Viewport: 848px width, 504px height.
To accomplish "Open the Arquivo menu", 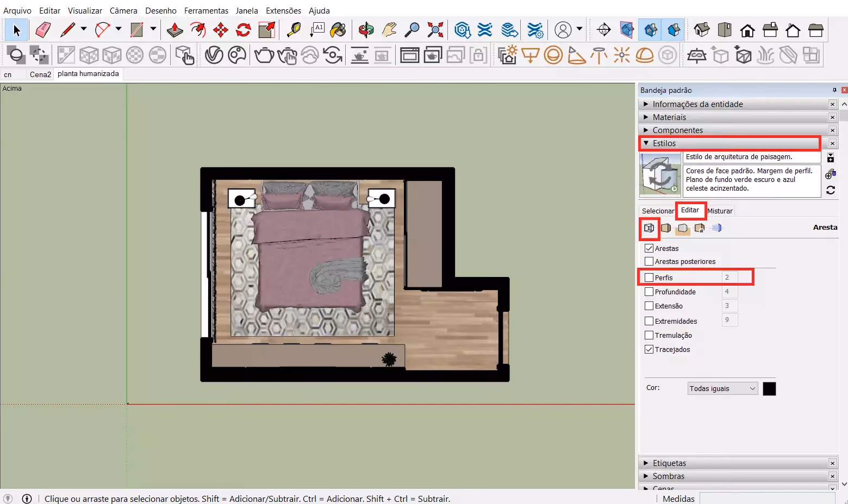I will (x=17, y=10).
